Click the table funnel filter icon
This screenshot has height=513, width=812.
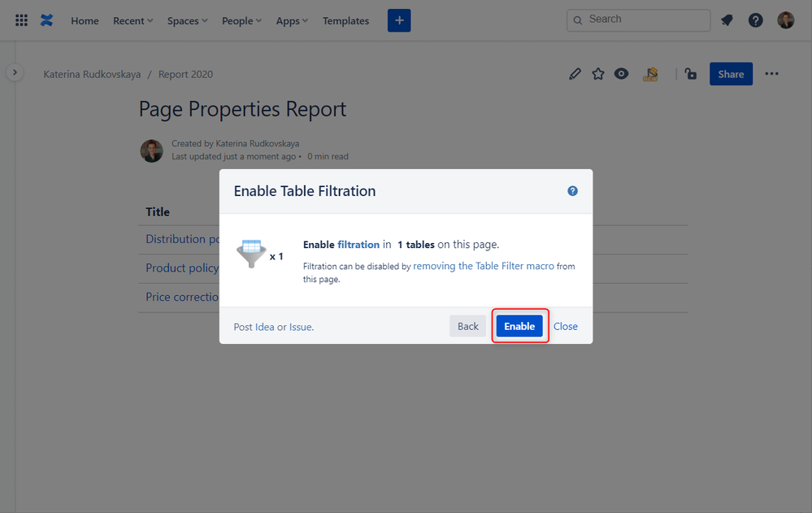(x=251, y=254)
